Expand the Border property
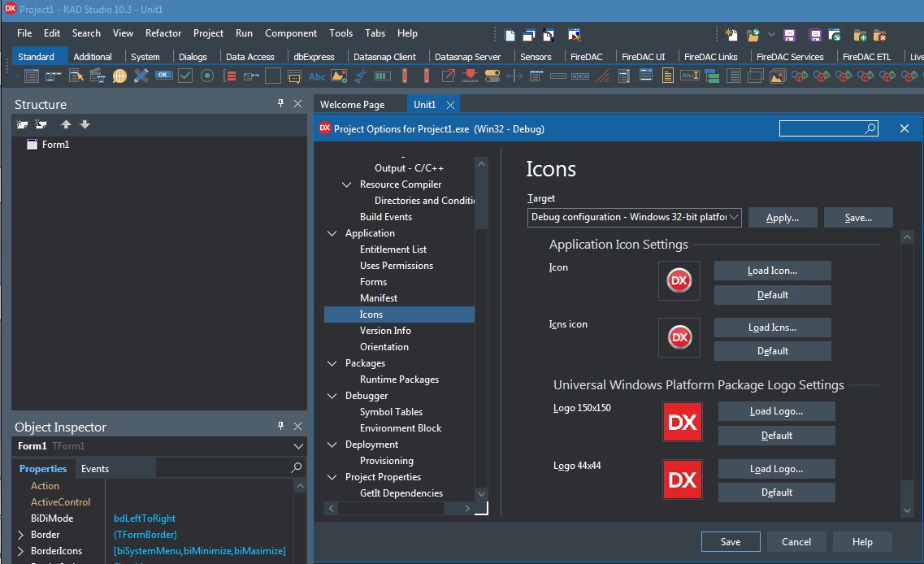This screenshot has width=924, height=564. (x=20, y=535)
